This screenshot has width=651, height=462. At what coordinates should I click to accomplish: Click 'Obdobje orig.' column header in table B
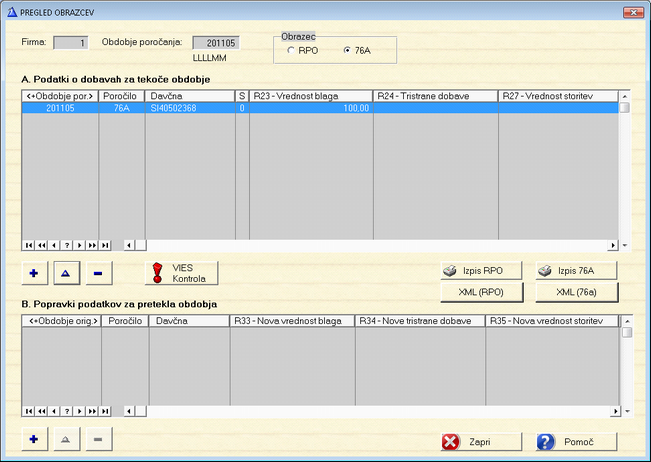point(61,321)
